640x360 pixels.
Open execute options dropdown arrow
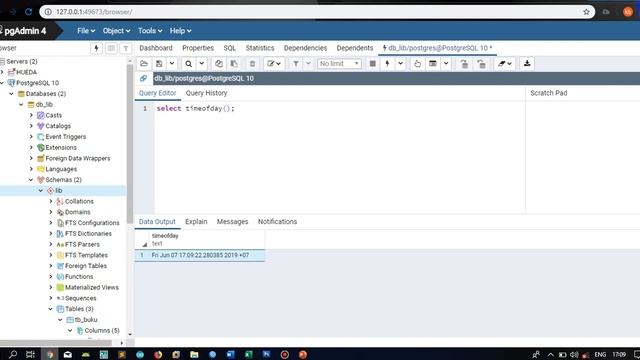coord(400,64)
